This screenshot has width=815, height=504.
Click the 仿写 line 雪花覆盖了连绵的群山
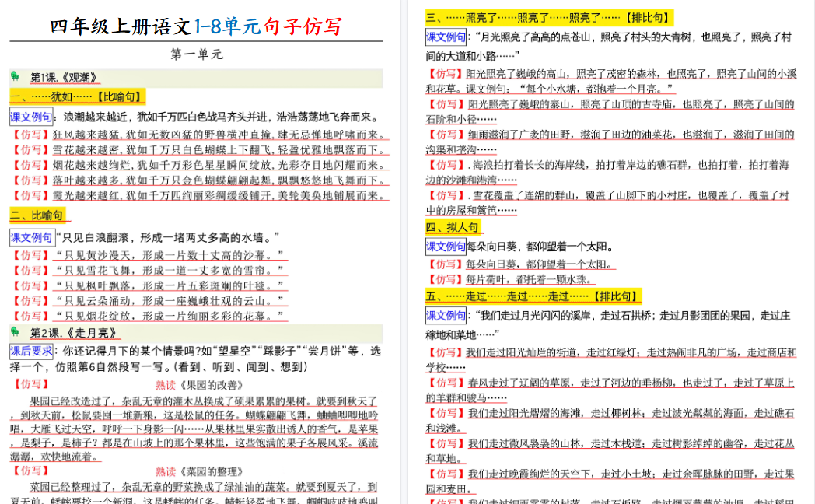pos(608,203)
